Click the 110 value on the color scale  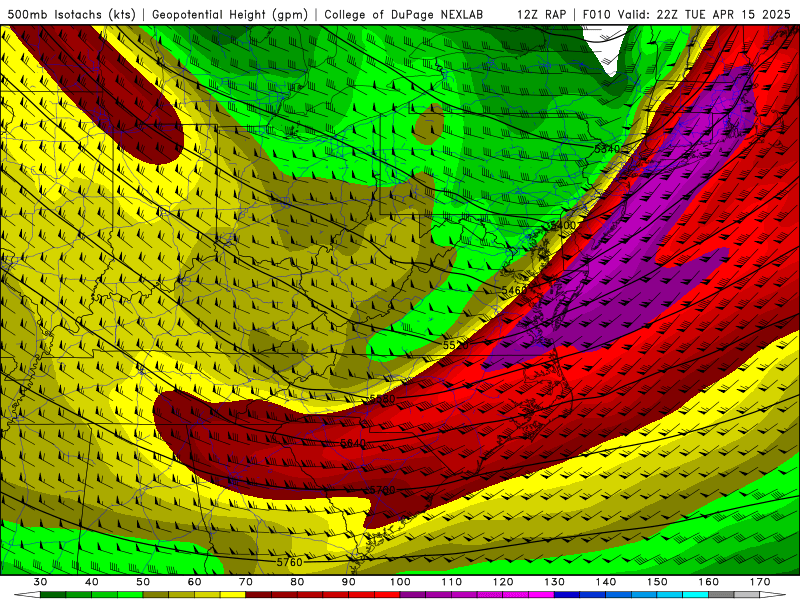[452, 582]
